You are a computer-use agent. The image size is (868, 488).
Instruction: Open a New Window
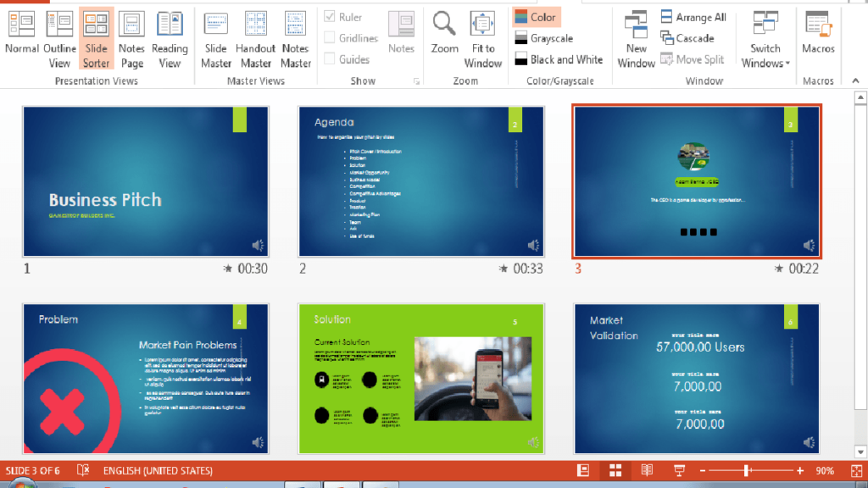[x=636, y=37]
